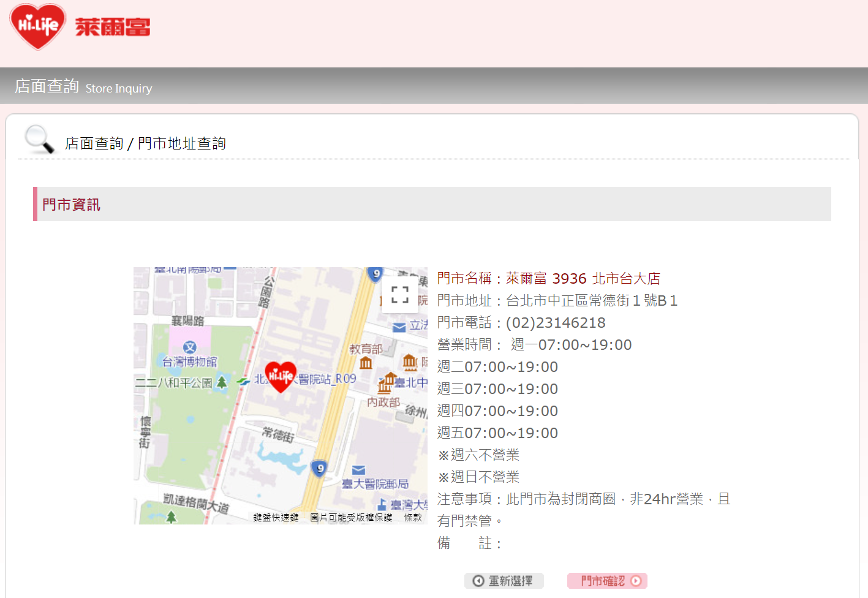Toggle fullscreen view on the map
Image resolution: width=868 pixels, height=598 pixels.
[400, 295]
